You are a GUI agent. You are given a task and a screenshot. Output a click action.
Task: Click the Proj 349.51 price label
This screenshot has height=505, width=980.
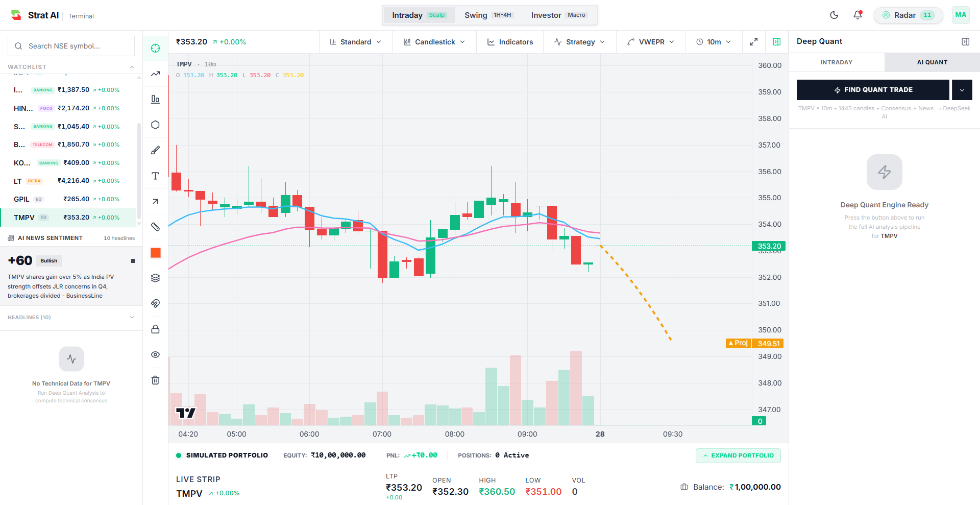click(754, 343)
